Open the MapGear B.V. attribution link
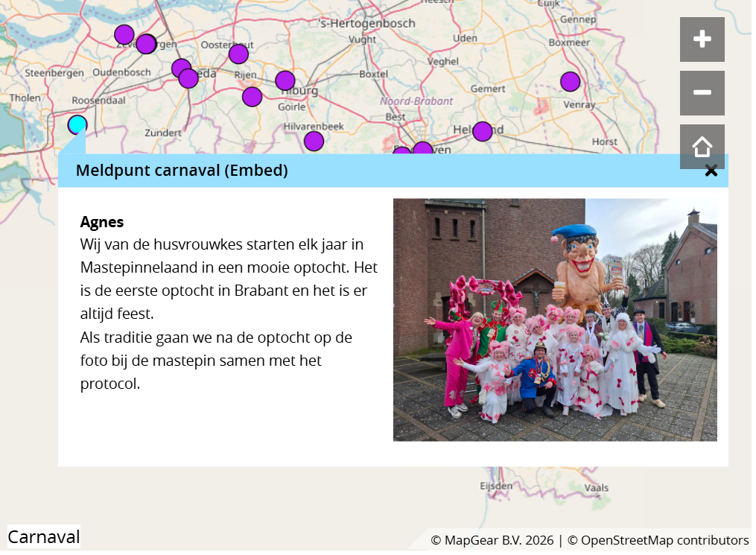This screenshot has height=555, width=756. (492, 540)
